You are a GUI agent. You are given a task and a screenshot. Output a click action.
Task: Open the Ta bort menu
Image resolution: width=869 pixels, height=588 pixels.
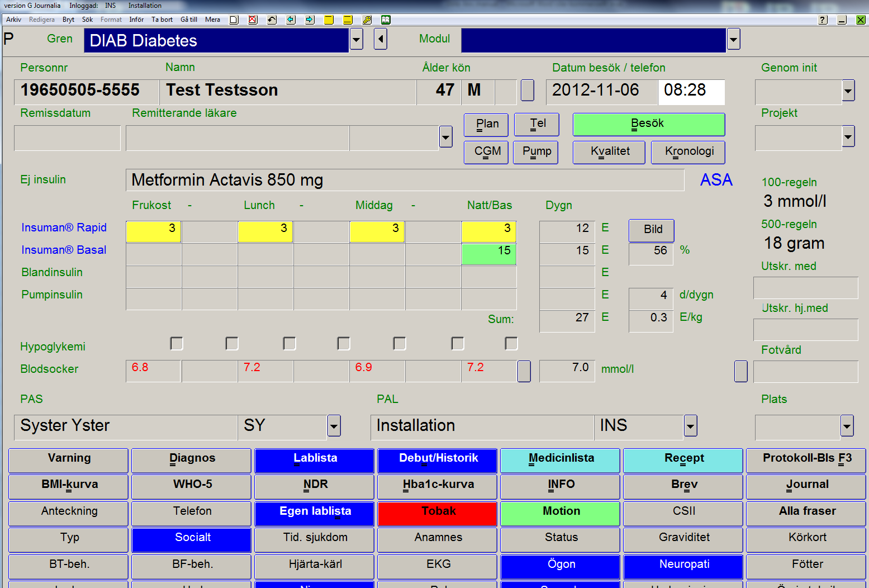pos(162,20)
